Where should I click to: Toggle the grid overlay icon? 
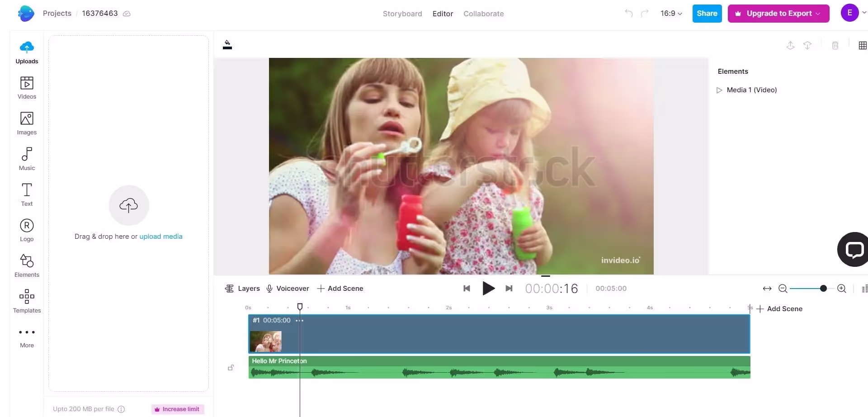click(x=863, y=45)
